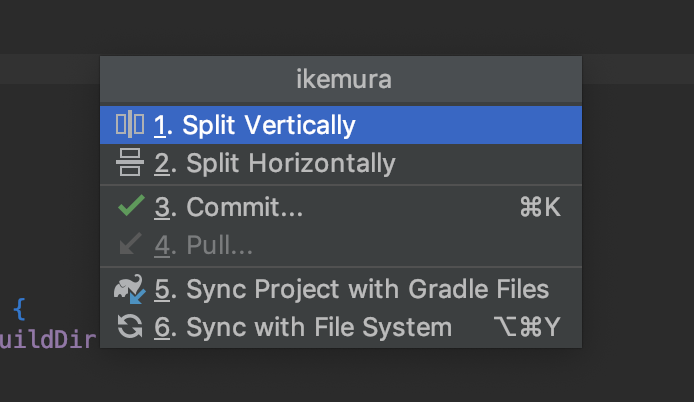Click the underlined number 2 mnemonic

tap(162, 163)
